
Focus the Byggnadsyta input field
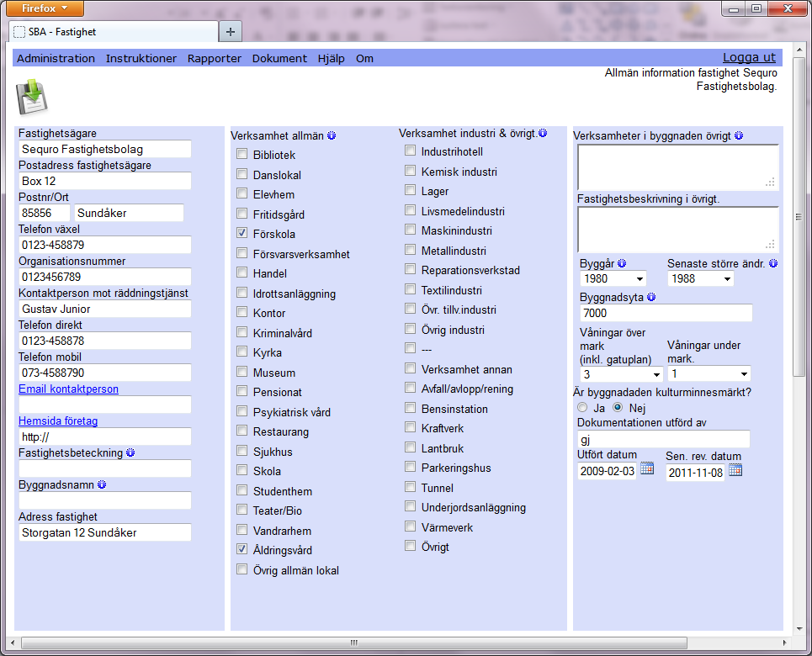(666, 313)
